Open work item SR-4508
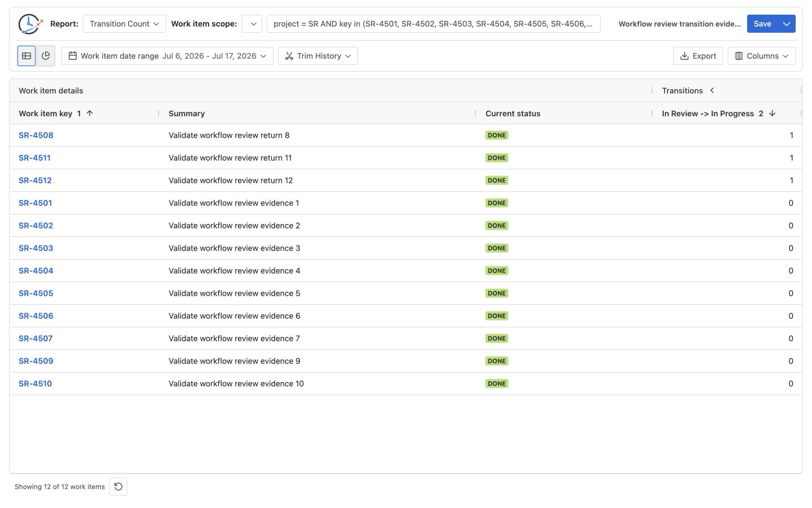 click(x=36, y=135)
